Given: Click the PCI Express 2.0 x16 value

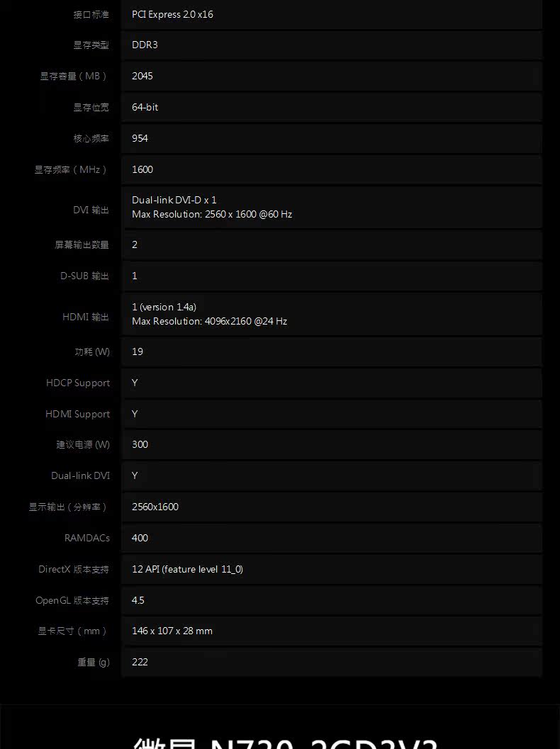Looking at the screenshot, I should pos(172,14).
